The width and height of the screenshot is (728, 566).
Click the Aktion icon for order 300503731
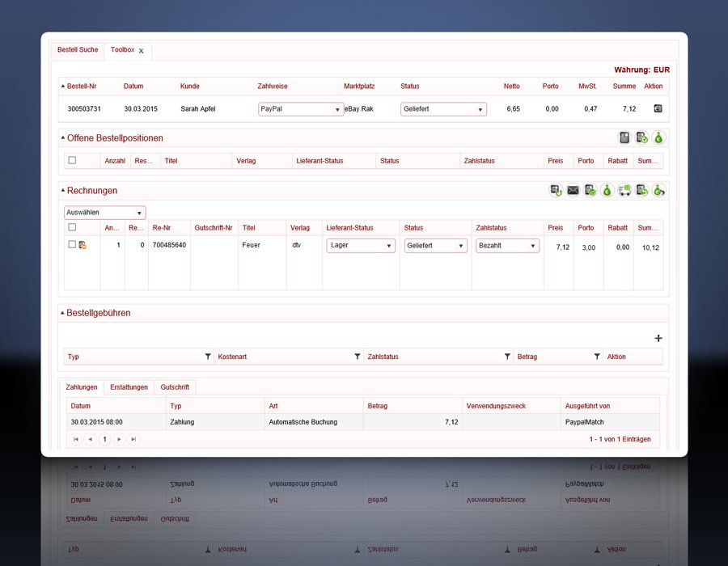[658, 108]
